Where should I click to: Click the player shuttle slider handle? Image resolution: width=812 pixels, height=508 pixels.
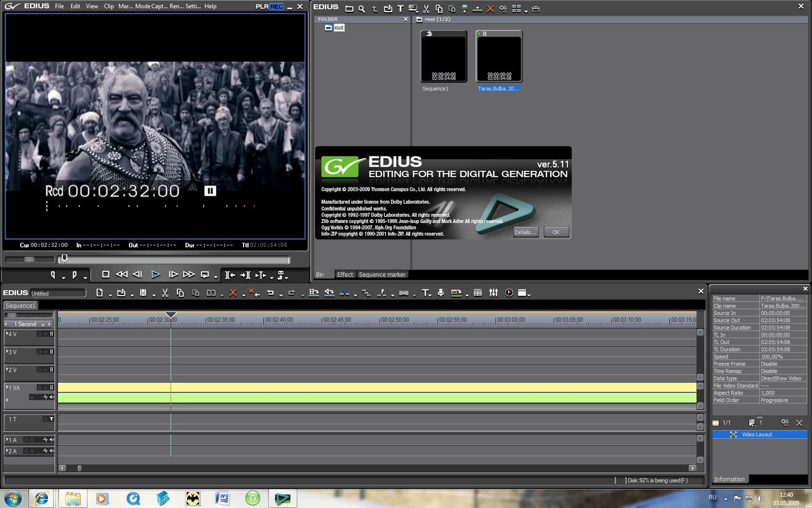[29, 259]
